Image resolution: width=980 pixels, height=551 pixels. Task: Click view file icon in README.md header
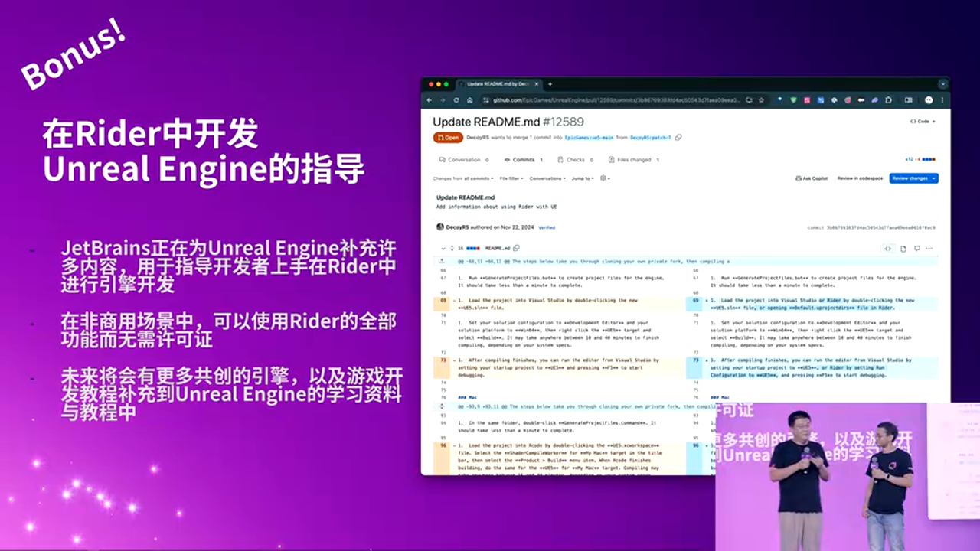[x=903, y=248]
